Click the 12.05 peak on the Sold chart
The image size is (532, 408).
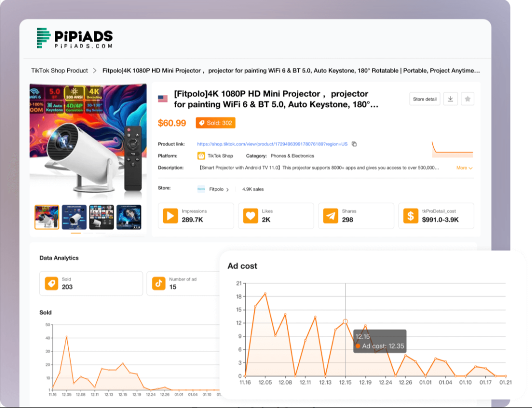[66, 337]
